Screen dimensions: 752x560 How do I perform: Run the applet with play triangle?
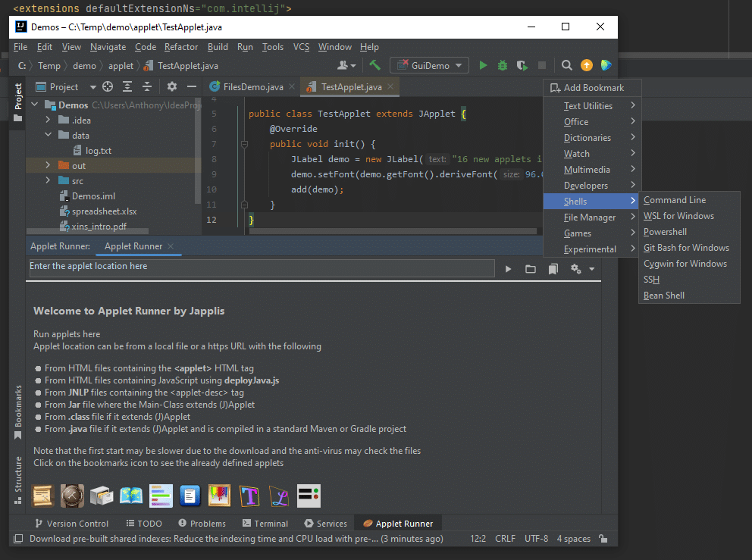click(508, 269)
